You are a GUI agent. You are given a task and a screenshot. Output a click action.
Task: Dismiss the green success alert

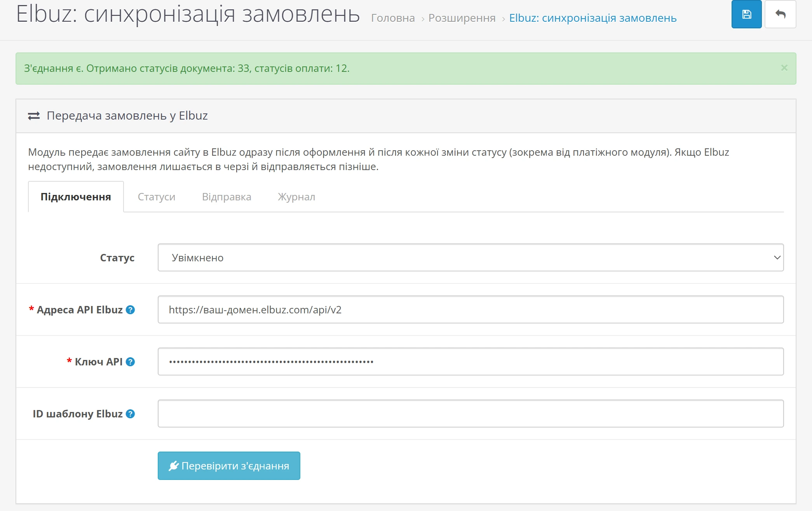tap(784, 68)
